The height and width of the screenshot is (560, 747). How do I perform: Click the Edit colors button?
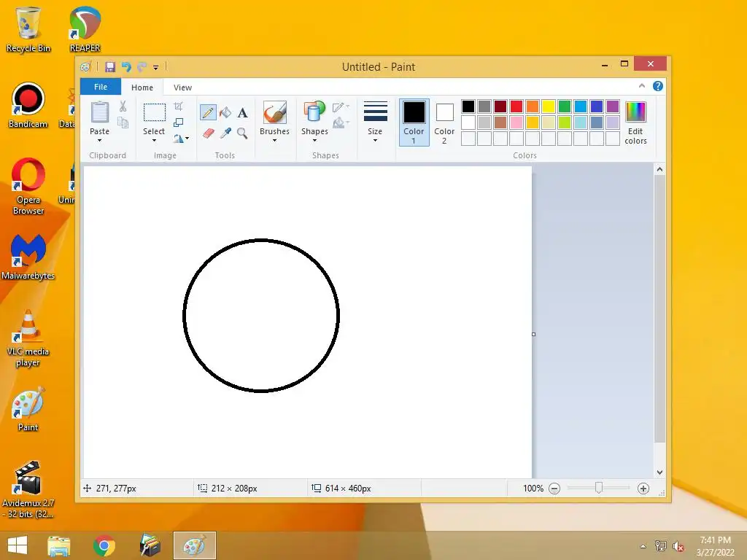point(635,122)
